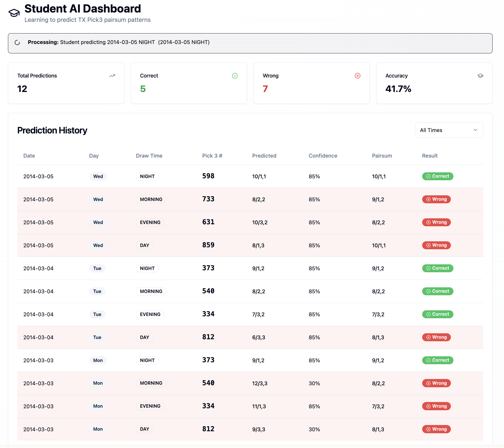Click the Correct badge for 2014-03-05 NIGHT
The height and width of the screenshot is (448, 504).
point(438,176)
